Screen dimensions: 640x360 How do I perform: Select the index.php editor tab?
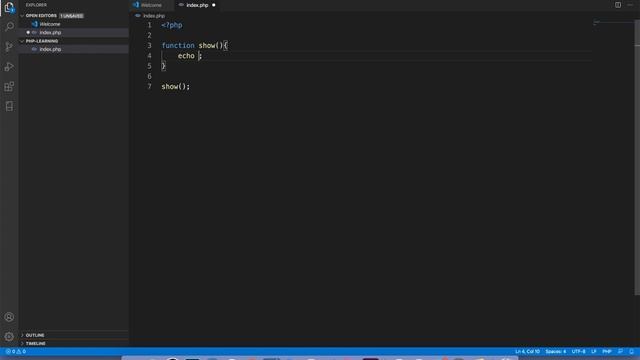pyautogui.click(x=198, y=5)
